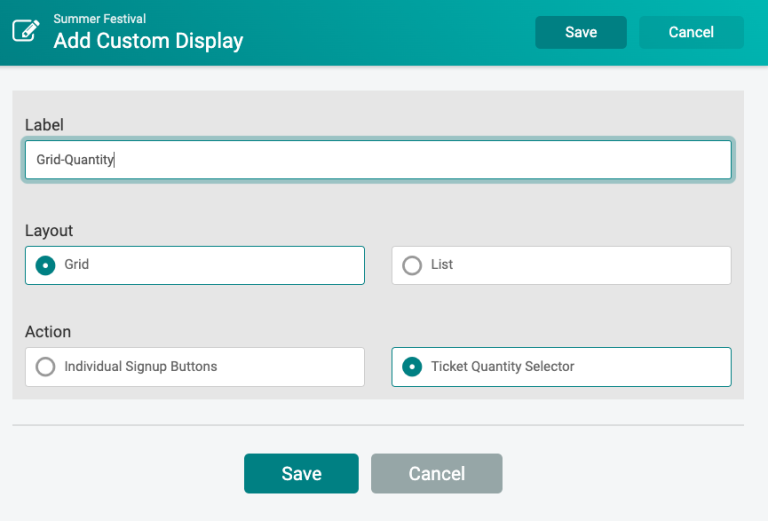Select the List layout radio circle
768x521 pixels.
(x=412, y=265)
